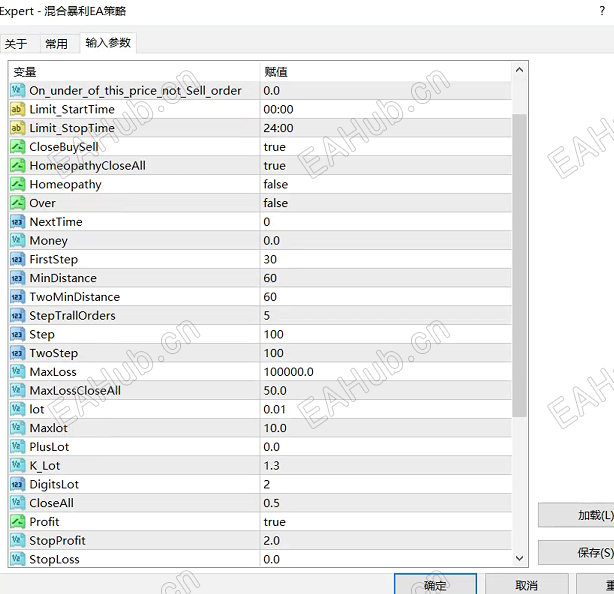Click the 加载(L) button

(x=576, y=515)
